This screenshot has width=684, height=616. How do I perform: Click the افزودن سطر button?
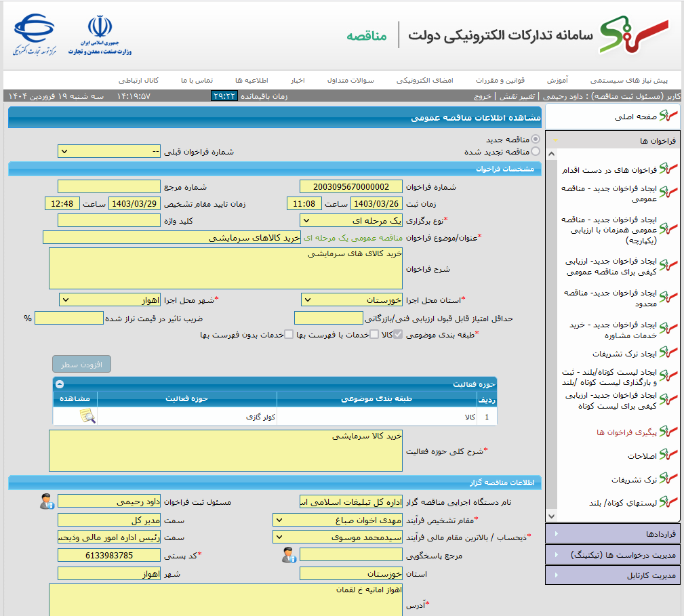coord(81,365)
